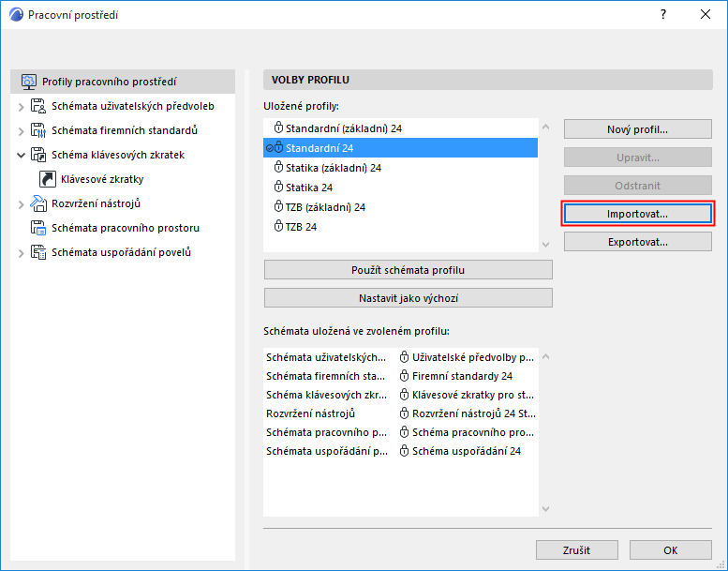Click lock icon beside Firemní standardy 24

pos(405,375)
